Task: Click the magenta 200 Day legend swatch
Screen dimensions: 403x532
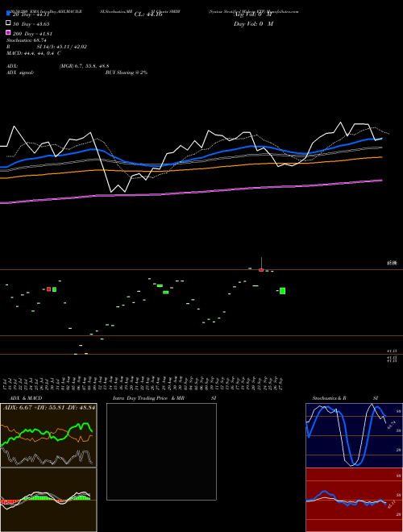Action: pos(9,32)
